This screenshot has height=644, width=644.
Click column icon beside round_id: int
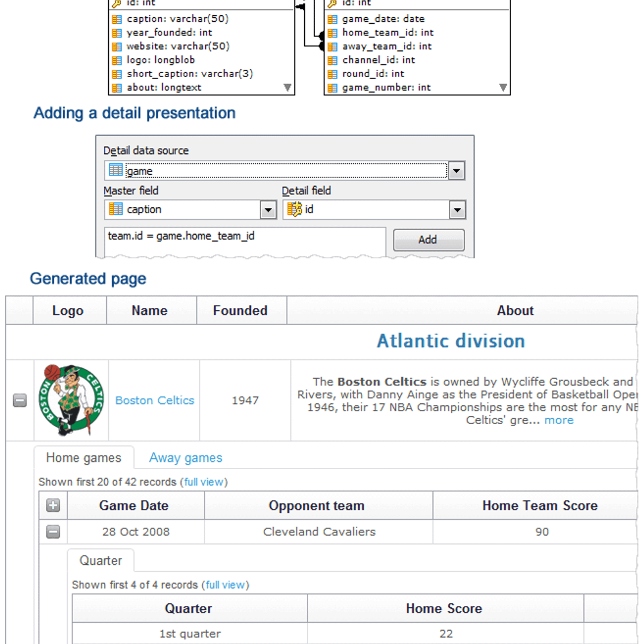[x=332, y=74]
